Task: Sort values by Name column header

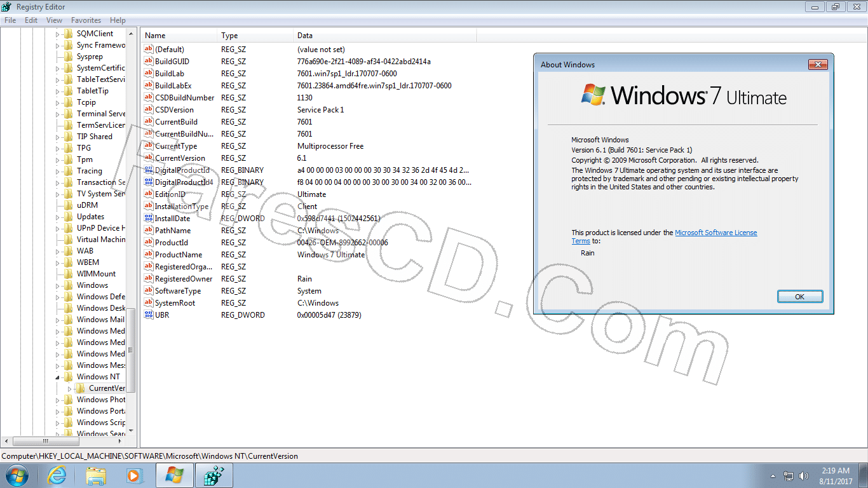Action: (179, 36)
